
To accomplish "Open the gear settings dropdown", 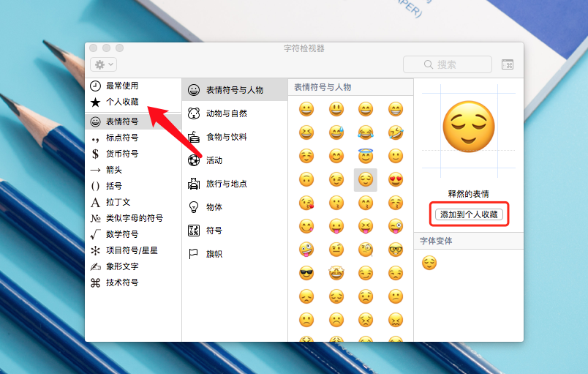I will pos(104,64).
